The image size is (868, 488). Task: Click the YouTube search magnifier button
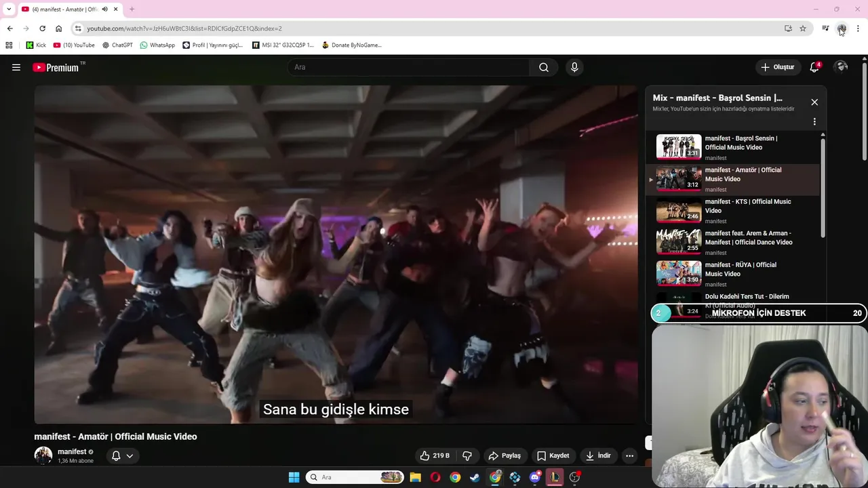click(x=544, y=67)
